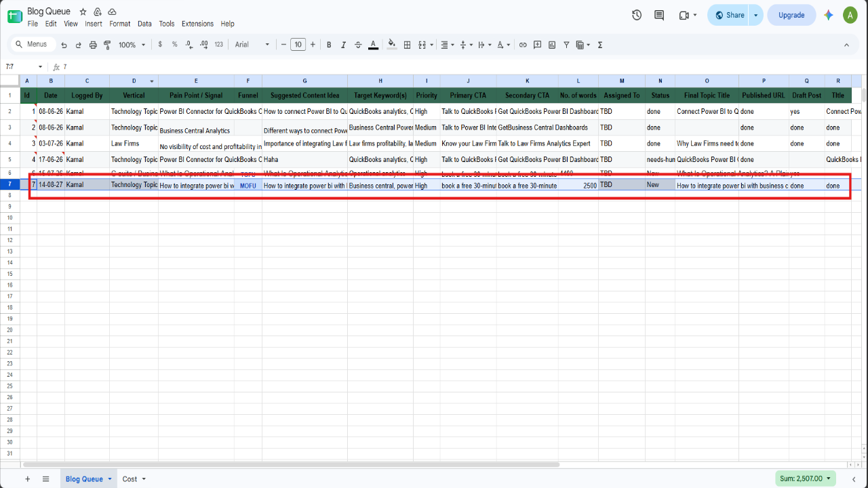Screen dimensions: 868x488
Task: Click the Gemini sparkle icon
Action: point(828,15)
